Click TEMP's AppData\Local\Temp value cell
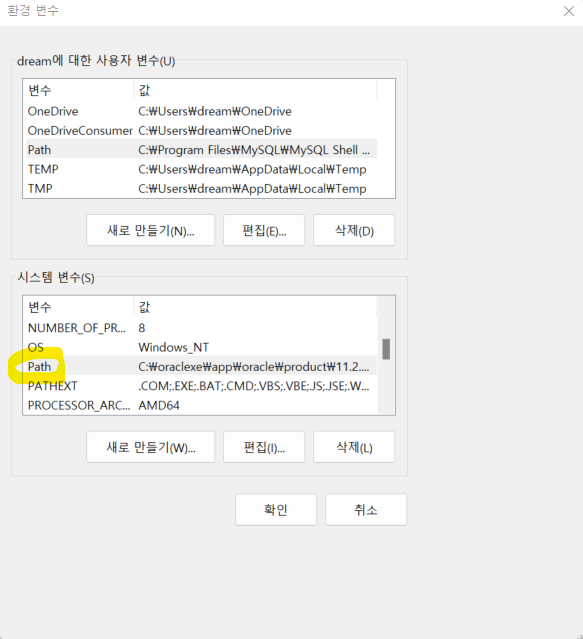 coord(252,169)
